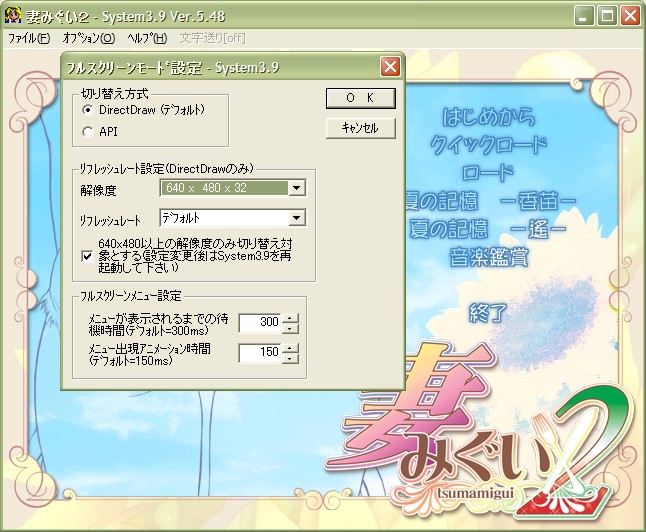Click the animation time field showing 150
The width and height of the screenshot is (646, 532).
click(260, 353)
